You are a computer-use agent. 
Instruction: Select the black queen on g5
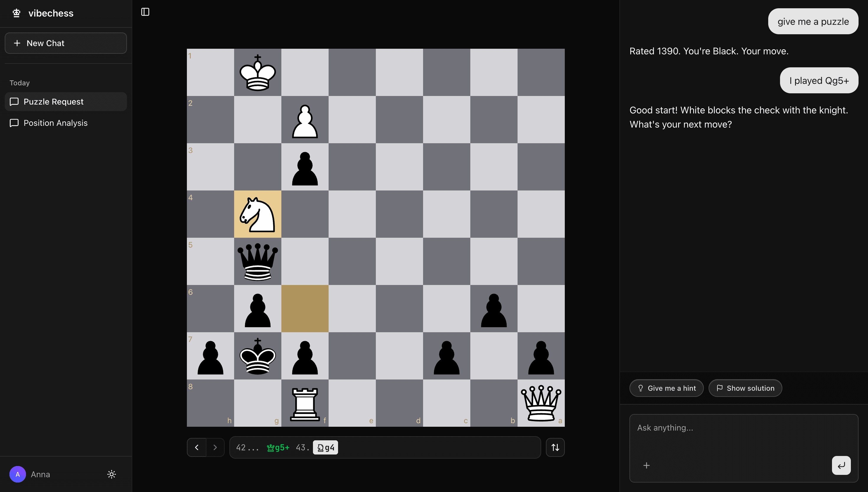[x=257, y=262]
